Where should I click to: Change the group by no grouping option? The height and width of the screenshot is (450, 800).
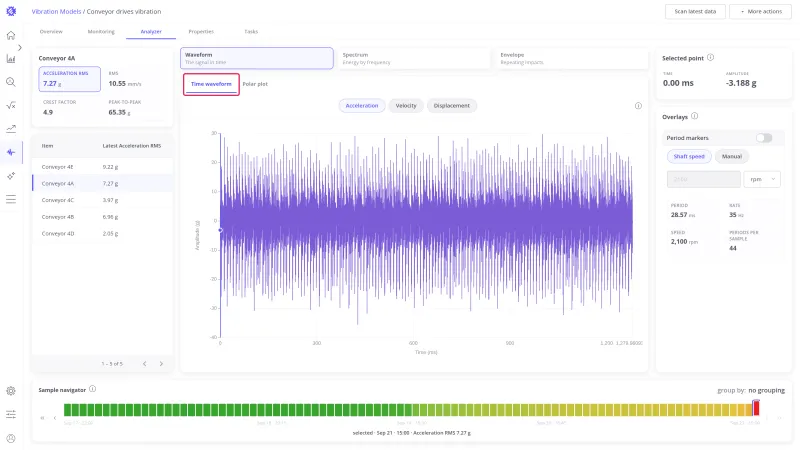point(766,390)
